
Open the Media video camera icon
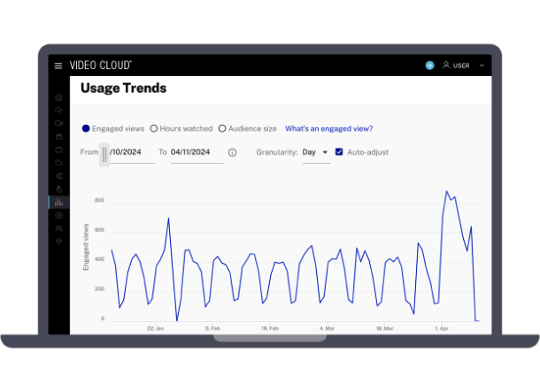pyautogui.click(x=59, y=123)
